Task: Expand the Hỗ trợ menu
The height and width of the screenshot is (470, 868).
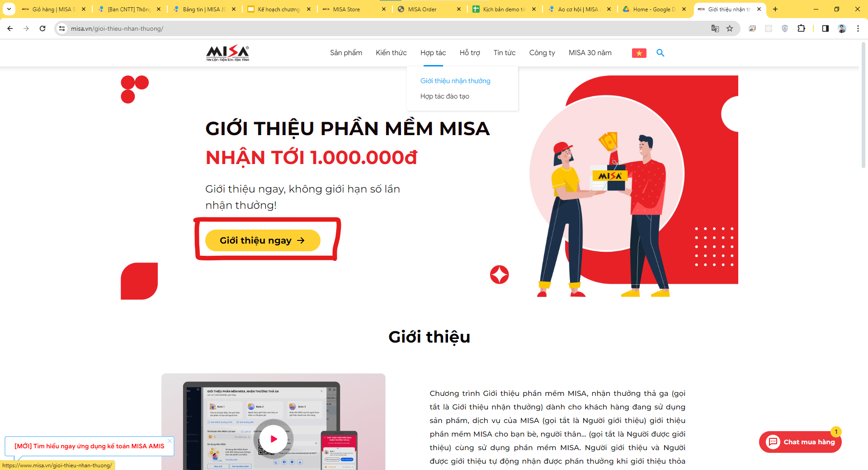Action: pos(470,53)
